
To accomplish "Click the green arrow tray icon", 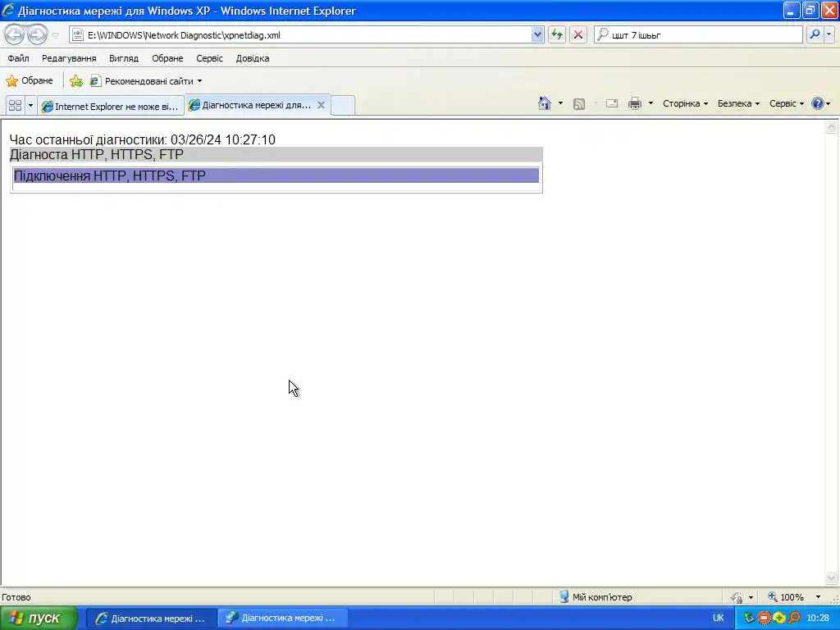I will click(x=749, y=619).
